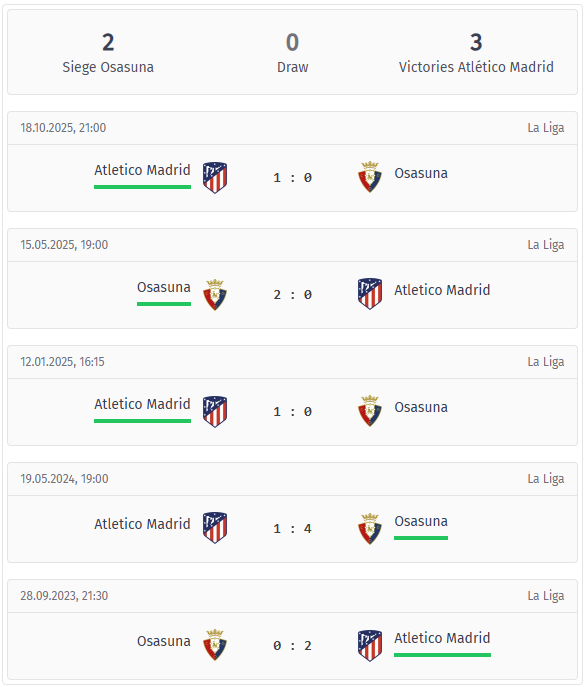
Task: Click Atletico Madrid crest in 18.10.2025 match
Action: pos(215,177)
